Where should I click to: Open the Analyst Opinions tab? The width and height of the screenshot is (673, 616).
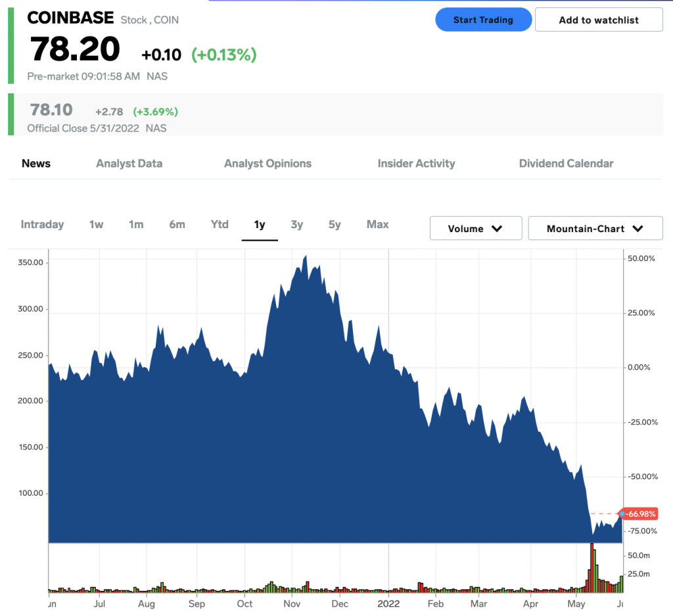268,164
